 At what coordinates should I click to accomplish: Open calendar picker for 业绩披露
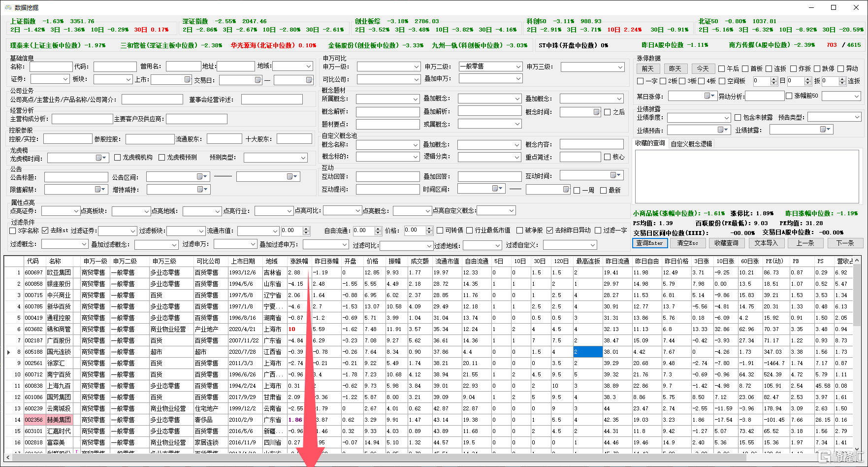pyautogui.click(x=825, y=129)
